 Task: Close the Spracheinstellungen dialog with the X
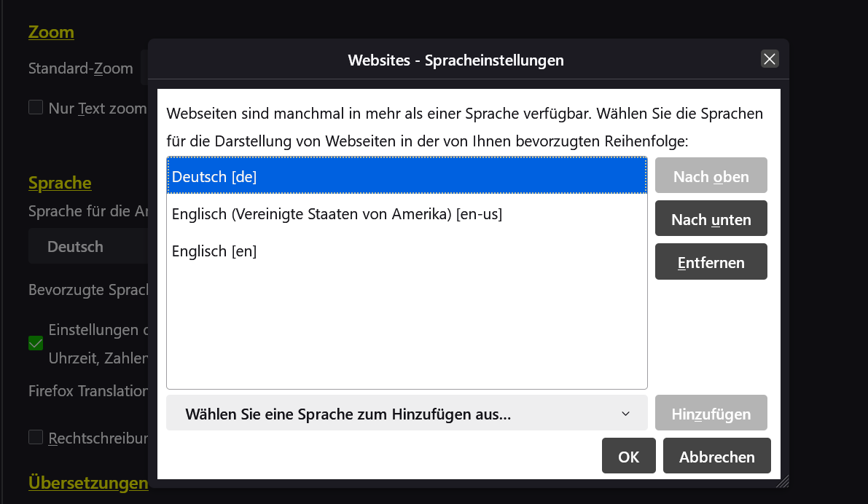click(x=770, y=59)
